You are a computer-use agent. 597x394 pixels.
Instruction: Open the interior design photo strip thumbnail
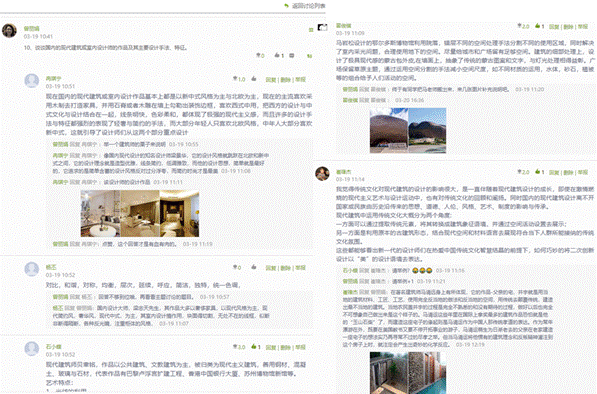140,213
